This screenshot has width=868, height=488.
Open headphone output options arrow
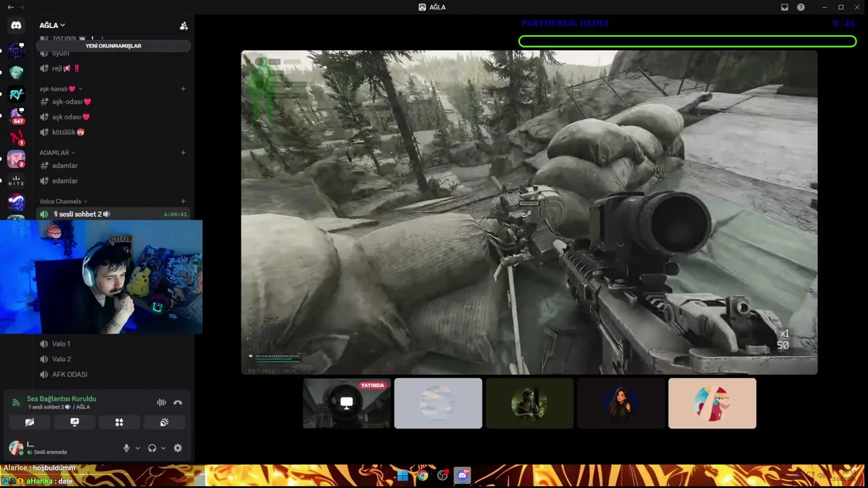(163, 448)
